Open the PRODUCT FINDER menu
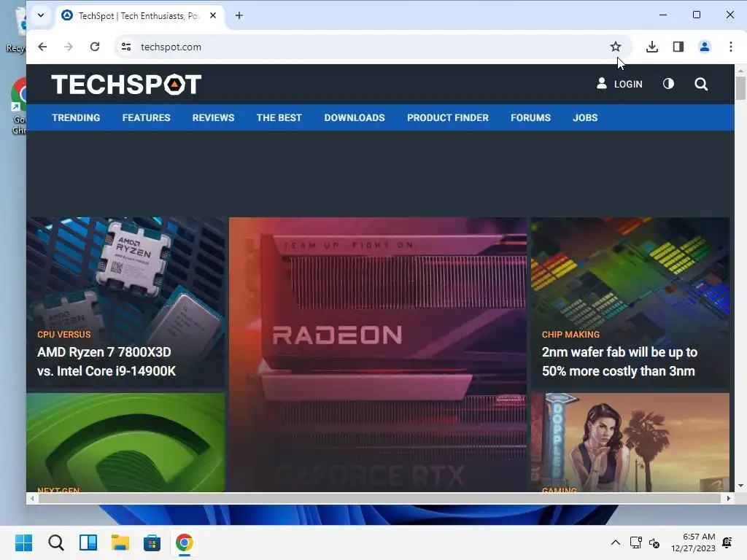This screenshot has width=747, height=560. pos(448,117)
